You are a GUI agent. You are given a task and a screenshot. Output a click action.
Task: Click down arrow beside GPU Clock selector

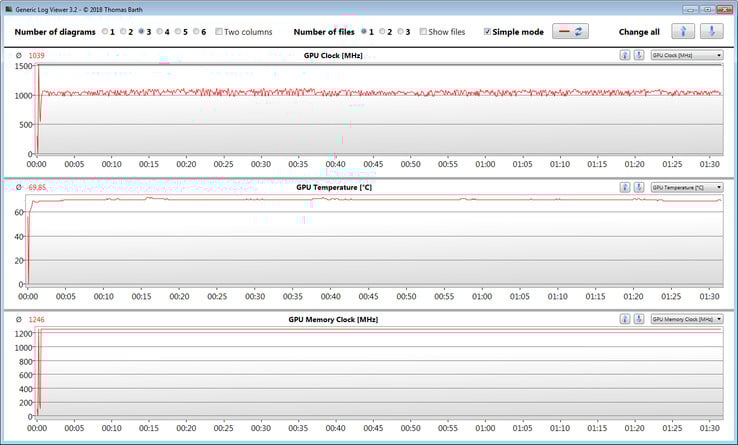click(x=639, y=55)
